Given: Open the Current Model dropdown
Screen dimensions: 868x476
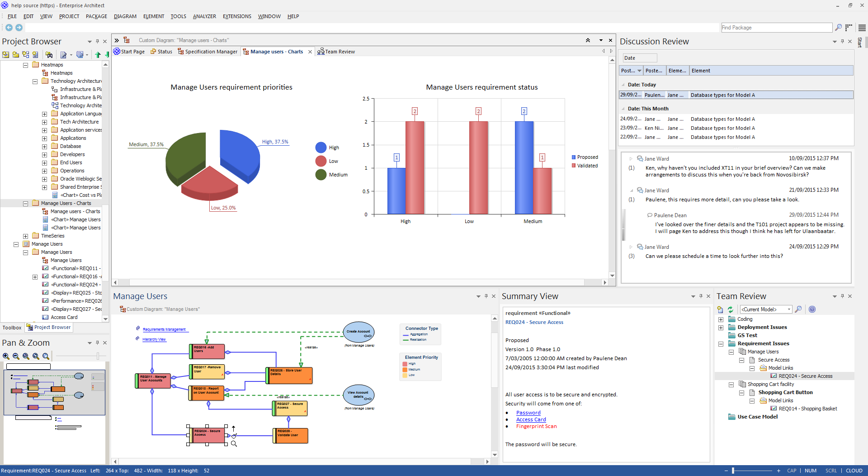Looking at the screenshot, I should coord(789,309).
